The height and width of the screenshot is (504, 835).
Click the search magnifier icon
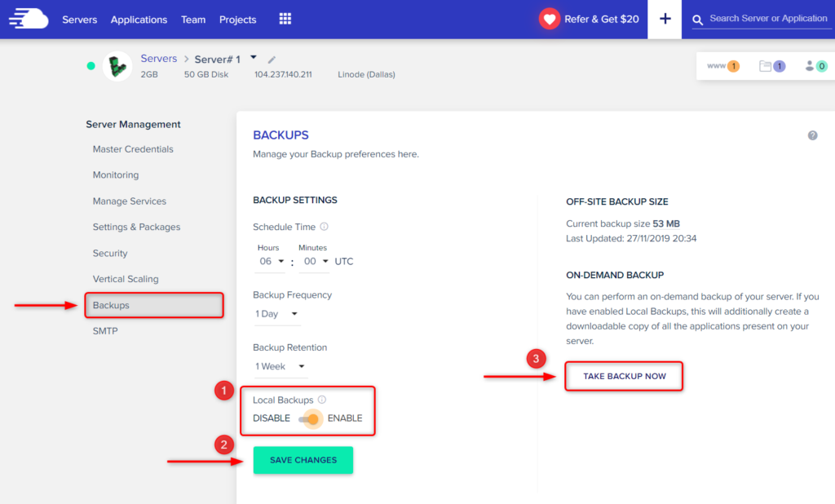[x=698, y=19]
